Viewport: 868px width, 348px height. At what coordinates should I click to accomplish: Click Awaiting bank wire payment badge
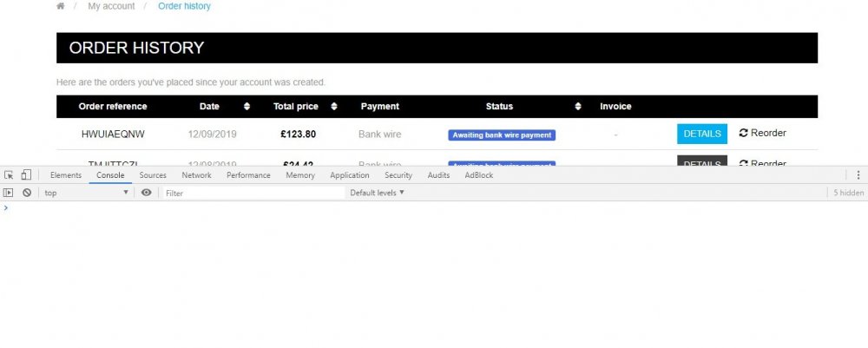coord(502,135)
